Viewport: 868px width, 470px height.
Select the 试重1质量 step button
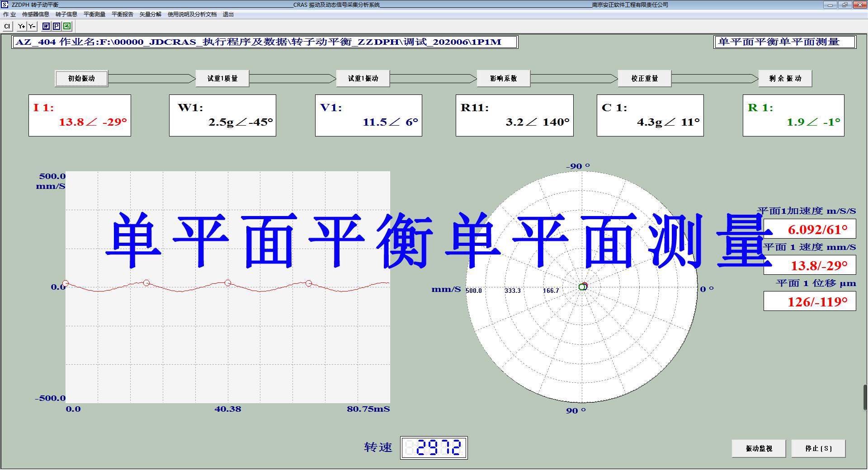click(222, 79)
